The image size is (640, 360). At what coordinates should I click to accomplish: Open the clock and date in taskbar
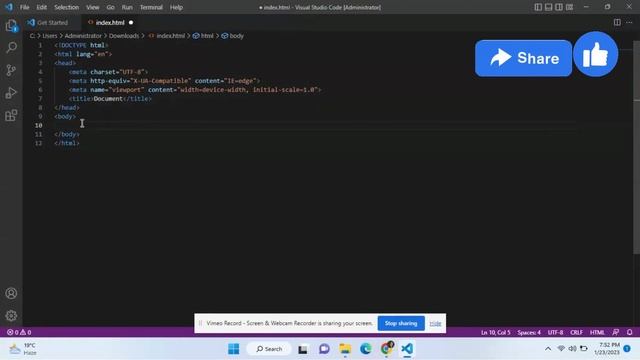(x=607, y=349)
